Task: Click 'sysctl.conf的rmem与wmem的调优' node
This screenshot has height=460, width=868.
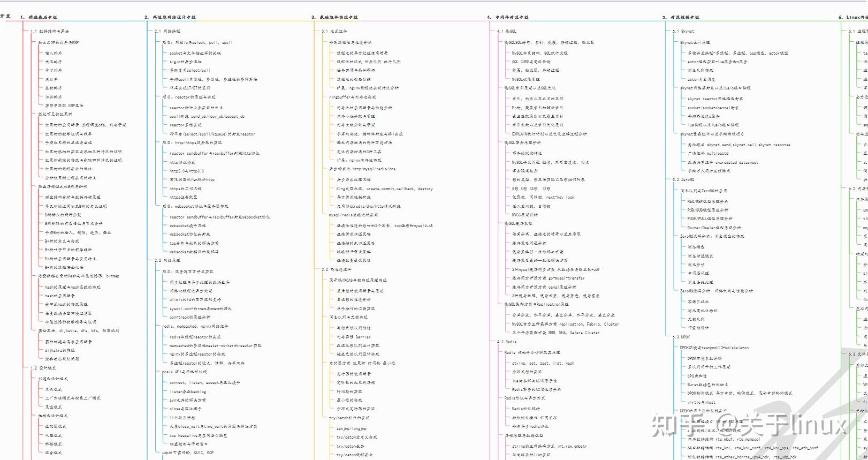Action: (201, 308)
